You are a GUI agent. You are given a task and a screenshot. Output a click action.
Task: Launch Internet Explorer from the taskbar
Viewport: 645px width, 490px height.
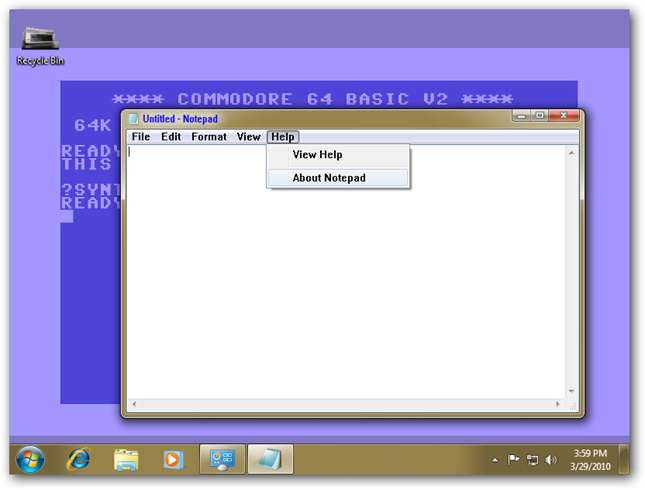point(78,459)
